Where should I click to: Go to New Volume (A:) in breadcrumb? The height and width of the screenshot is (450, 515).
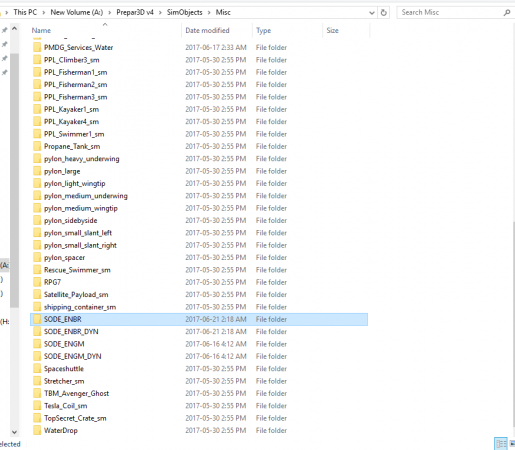pyautogui.click(x=77, y=12)
